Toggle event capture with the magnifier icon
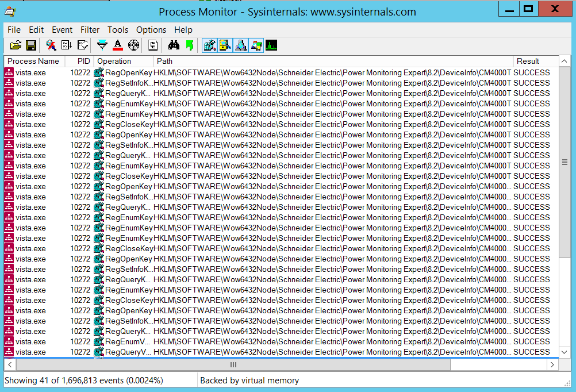This screenshot has width=576, height=392. (51, 45)
